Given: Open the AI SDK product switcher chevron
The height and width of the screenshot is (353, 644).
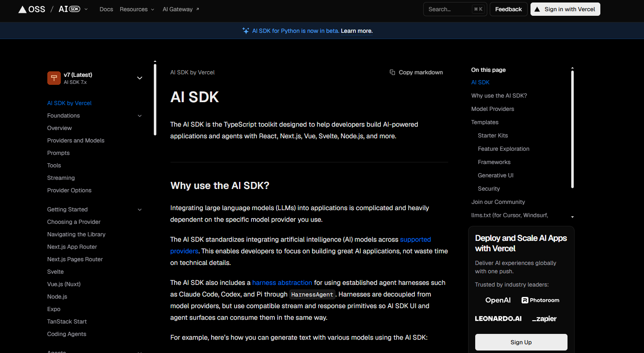Looking at the screenshot, I should (86, 9).
